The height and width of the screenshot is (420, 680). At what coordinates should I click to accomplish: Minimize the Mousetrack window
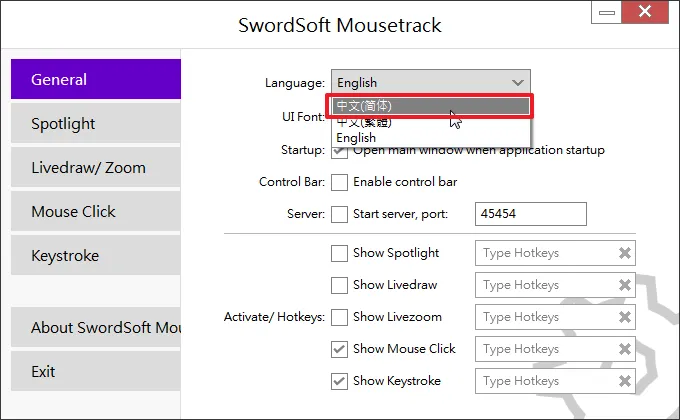click(x=605, y=13)
